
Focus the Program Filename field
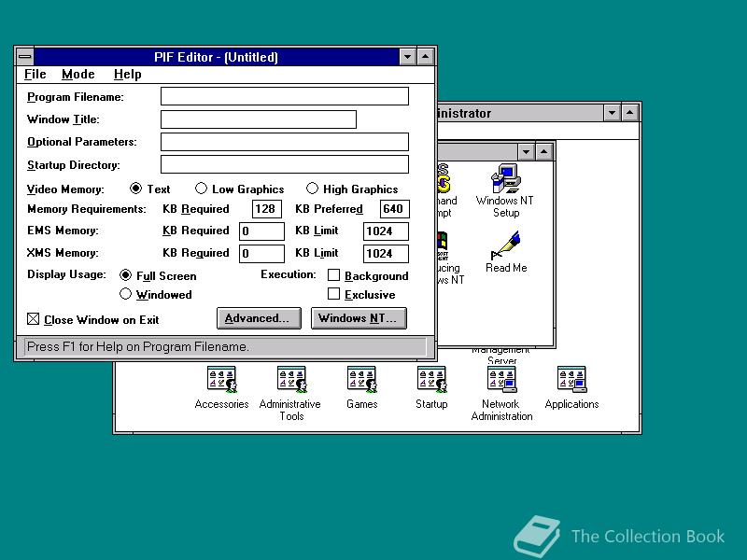285,96
